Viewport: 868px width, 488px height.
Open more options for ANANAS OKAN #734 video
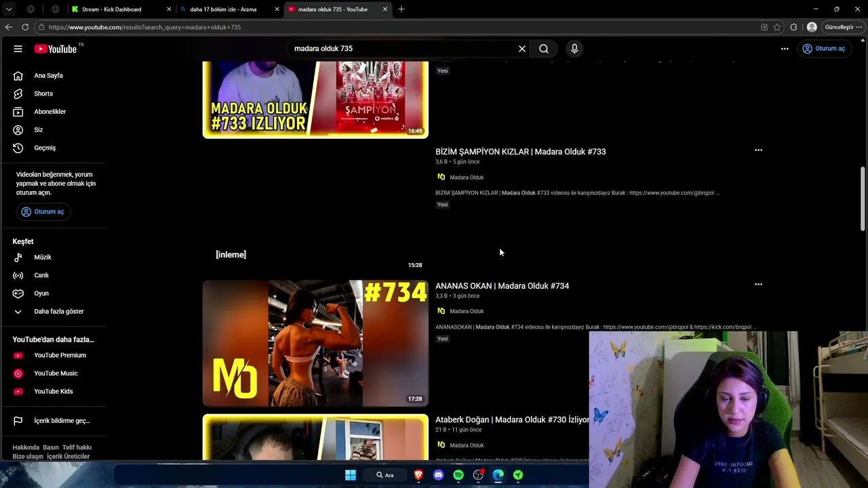[758, 285]
